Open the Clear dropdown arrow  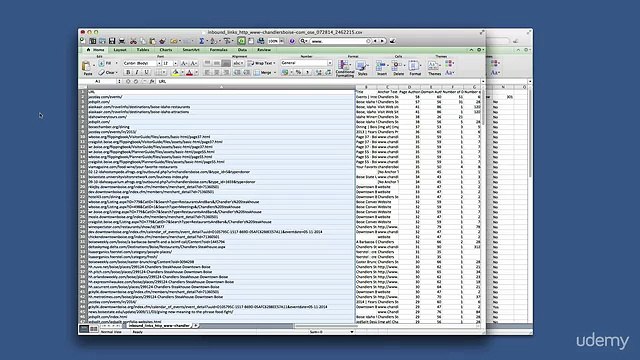(x=116, y=73)
